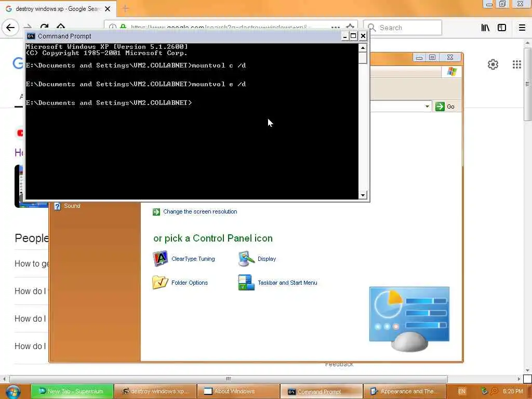532x399 pixels.
Task: Bookmark the page with the star icon
Action: tap(350, 27)
